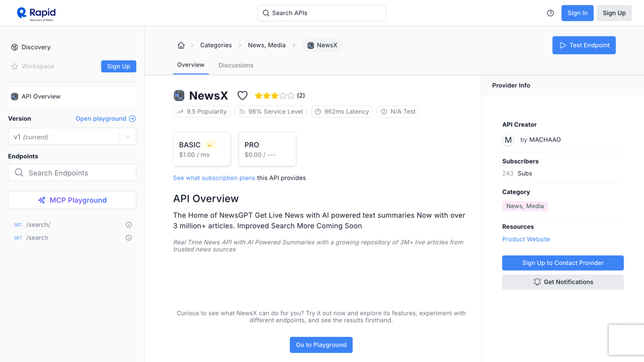This screenshot has height=362, width=644.
Task: Switch to the Overview tab
Action: tap(191, 65)
